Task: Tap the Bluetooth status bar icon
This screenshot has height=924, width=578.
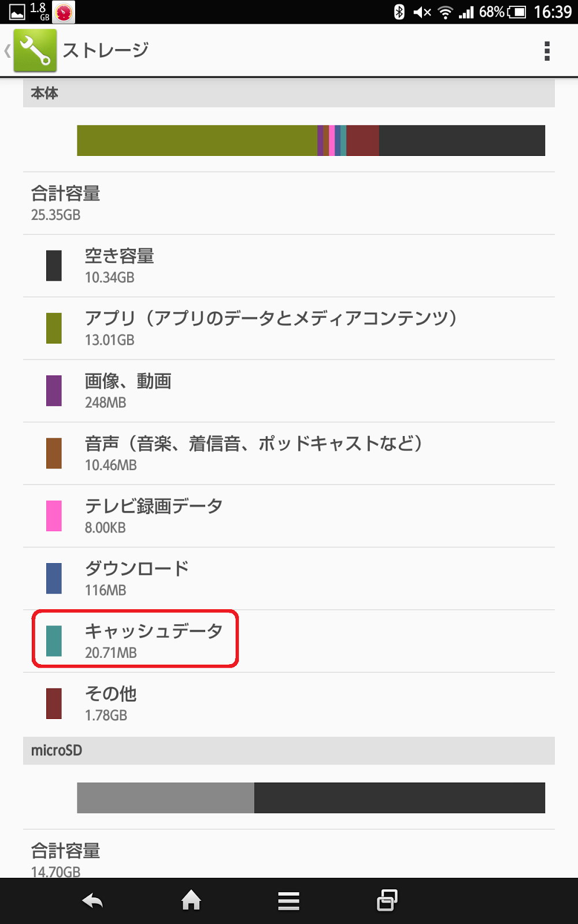Action: coord(399,12)
